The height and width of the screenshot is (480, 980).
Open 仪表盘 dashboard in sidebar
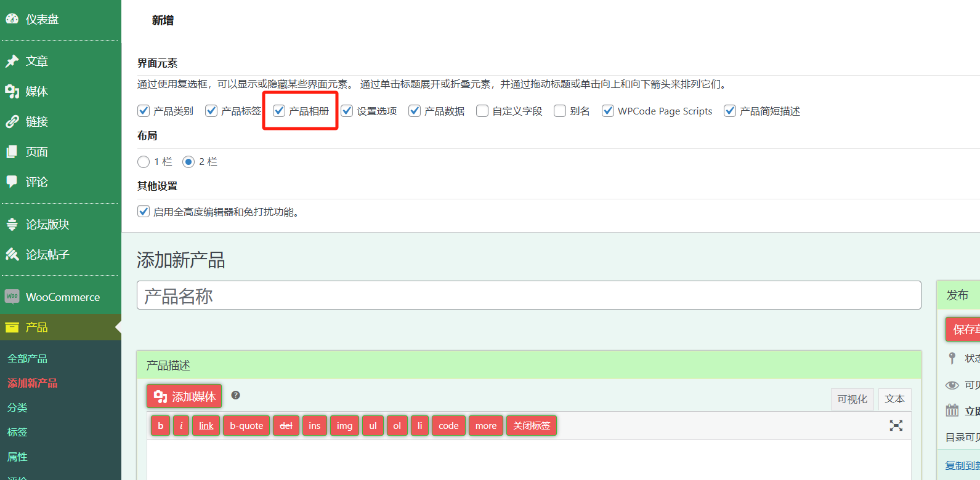pyautogui.click(x=42, y=20)
